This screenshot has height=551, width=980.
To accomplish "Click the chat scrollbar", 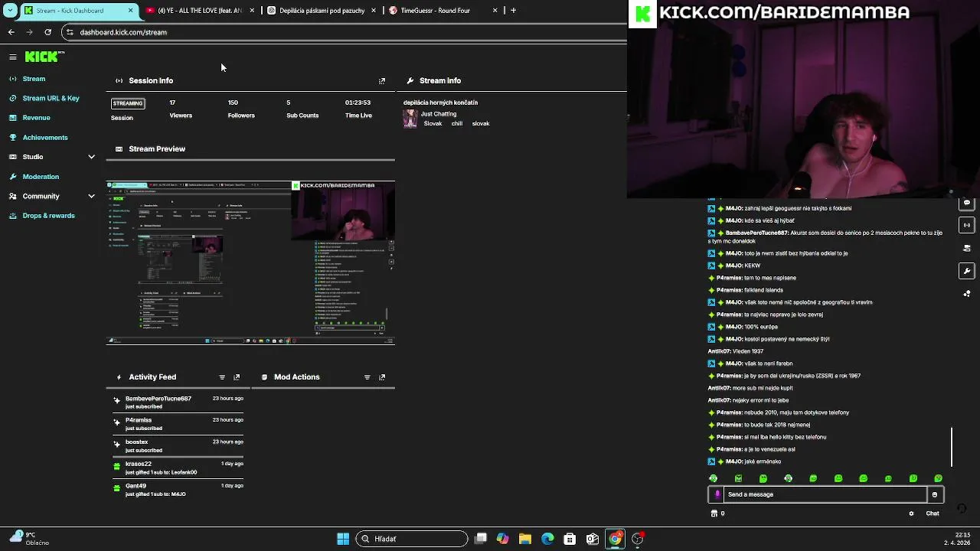I will pyautogui.click(x=952, y=447).
